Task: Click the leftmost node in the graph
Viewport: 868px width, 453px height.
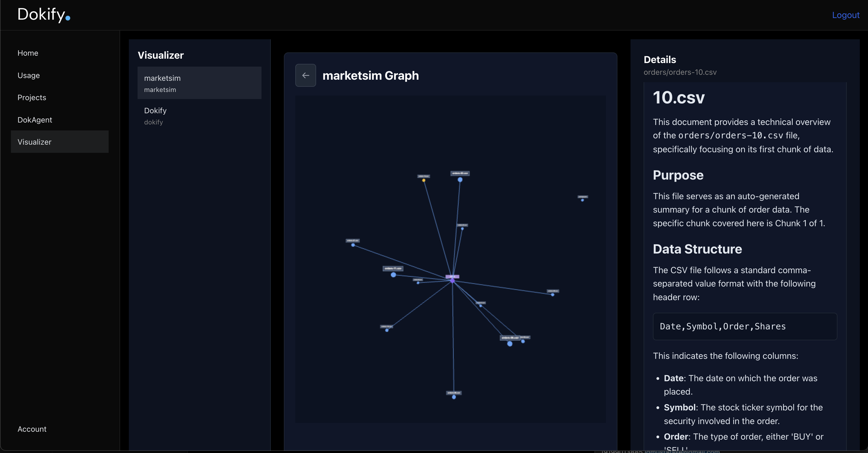Action: coord(353,245)
